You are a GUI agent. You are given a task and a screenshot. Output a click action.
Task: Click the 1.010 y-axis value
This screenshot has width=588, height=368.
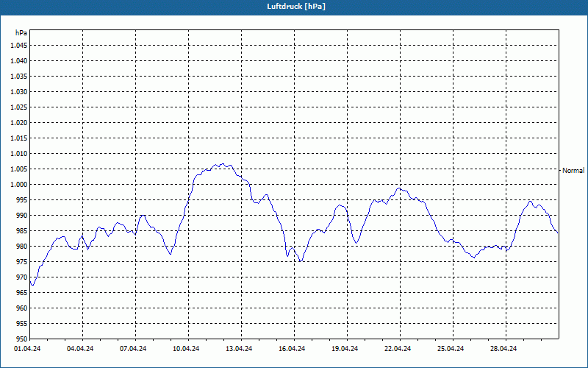(19, 154)
